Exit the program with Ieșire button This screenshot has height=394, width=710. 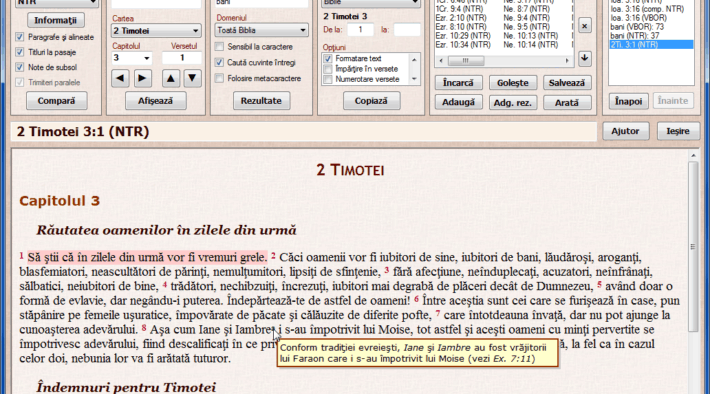pyautogui.click(x=678, y=131)
